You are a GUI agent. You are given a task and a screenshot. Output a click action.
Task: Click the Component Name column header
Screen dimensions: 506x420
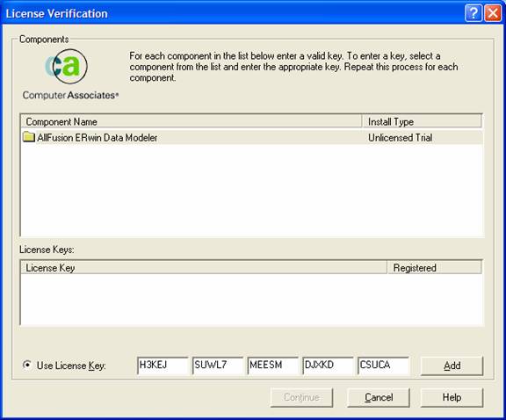[191, 122]
